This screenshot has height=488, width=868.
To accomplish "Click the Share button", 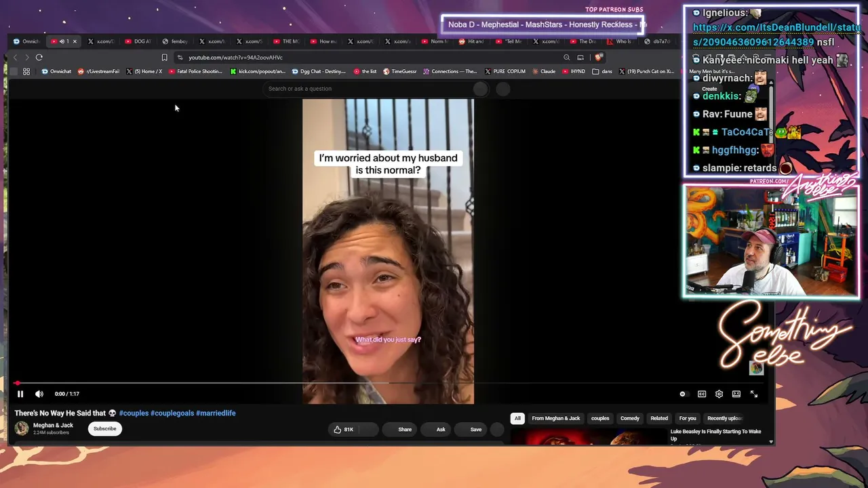I will point(399,429).
